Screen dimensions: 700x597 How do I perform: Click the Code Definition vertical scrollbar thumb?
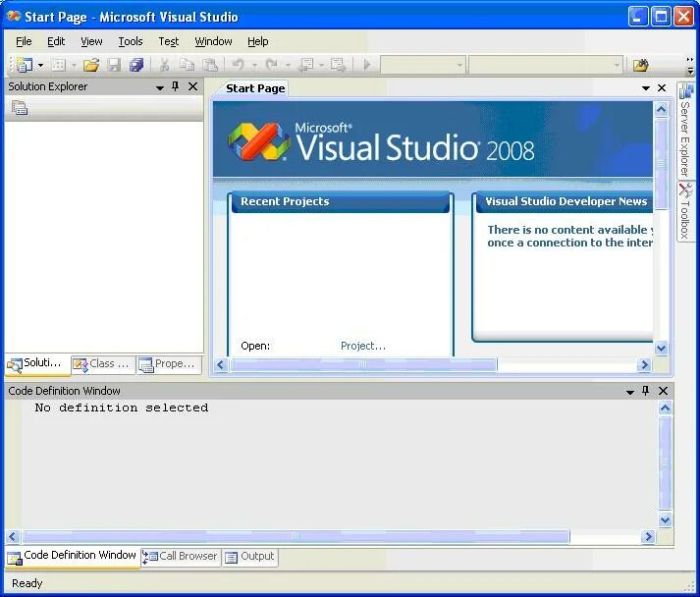point(666,462)
